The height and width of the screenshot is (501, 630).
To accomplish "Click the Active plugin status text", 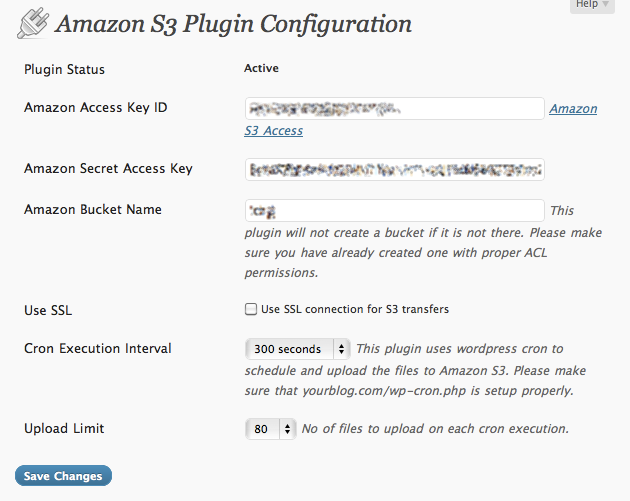I will 261,68.
